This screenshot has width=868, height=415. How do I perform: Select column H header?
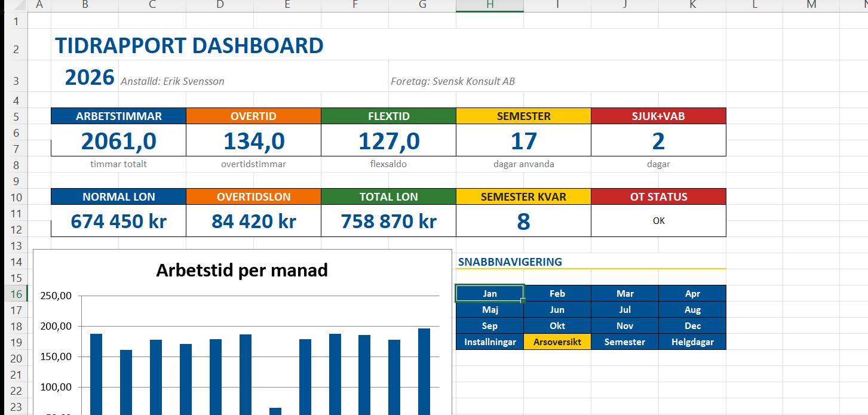[x=490, y=5]
